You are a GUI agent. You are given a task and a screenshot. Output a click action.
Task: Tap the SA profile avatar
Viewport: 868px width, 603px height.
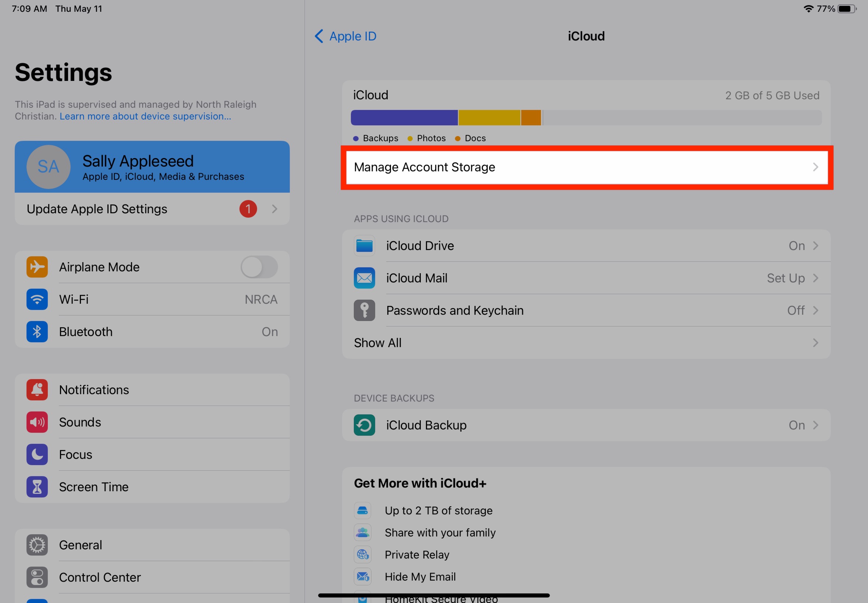(49, 167)
